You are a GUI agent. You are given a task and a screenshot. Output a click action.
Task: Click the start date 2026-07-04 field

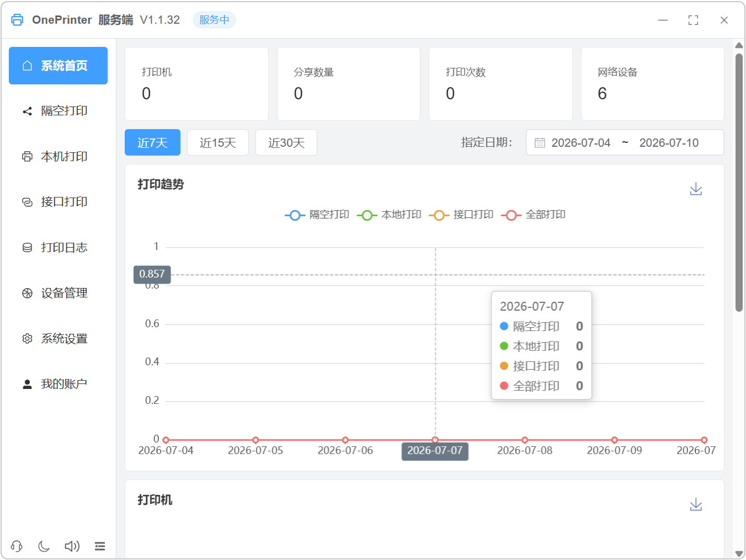(581, 143)
